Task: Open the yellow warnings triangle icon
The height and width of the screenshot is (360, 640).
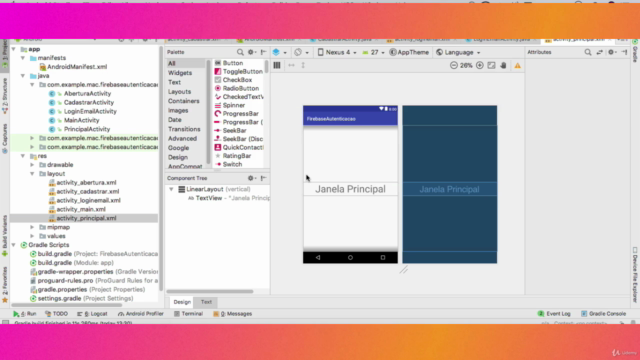Action: tap(518, 65)
